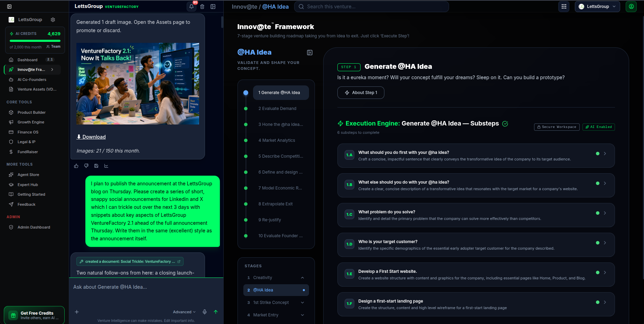The width and height of the screenshot is (644, 324).
Task: Open the notifications bell icon
Action: click(192, 7)
